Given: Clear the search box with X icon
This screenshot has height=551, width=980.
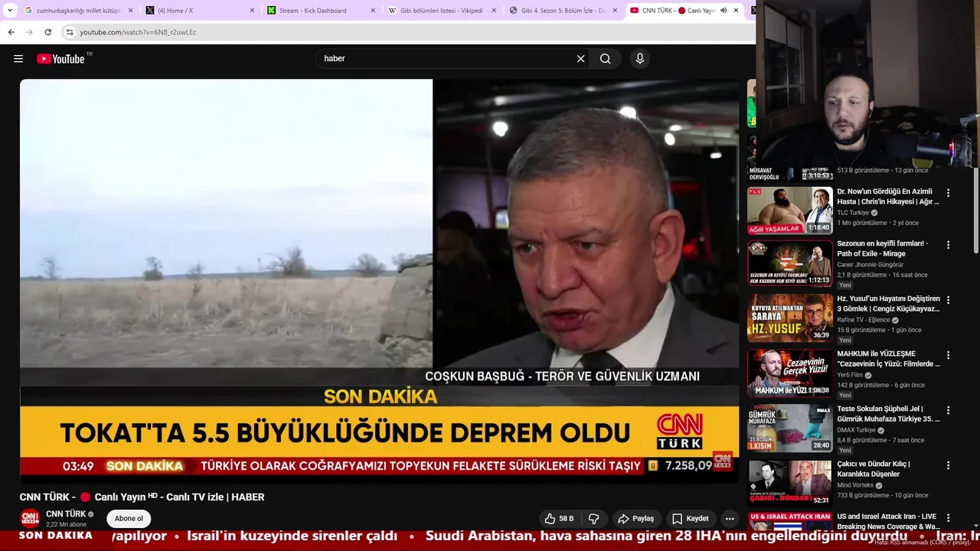Looking at the screenshot, I should tap(580, 59).
